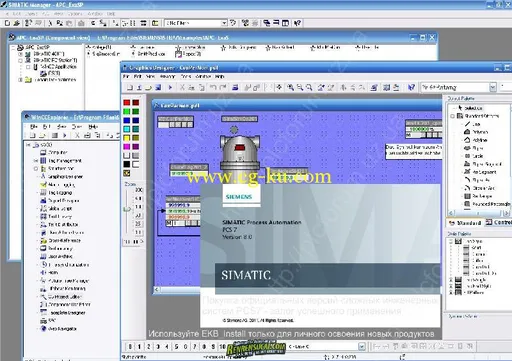The width and height of the screenshot is (512, 361).
Task: Select the Ellipse Segment object in palette
Action: coord(483,164)
